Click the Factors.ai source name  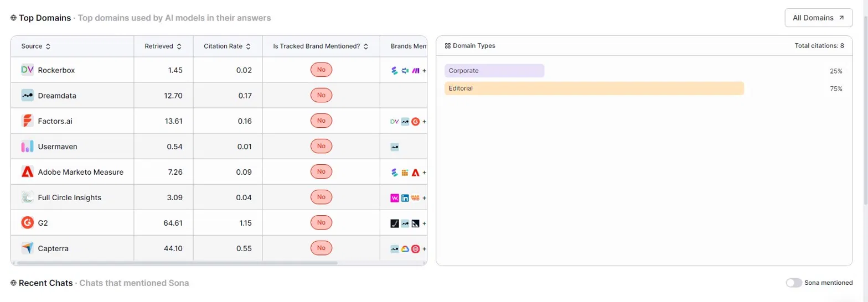(55, 121)
